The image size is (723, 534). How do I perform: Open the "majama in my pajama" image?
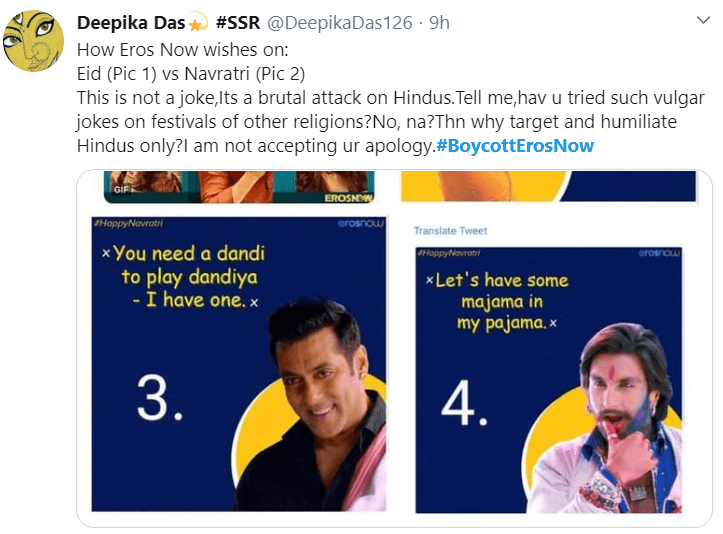click(548, 380)
